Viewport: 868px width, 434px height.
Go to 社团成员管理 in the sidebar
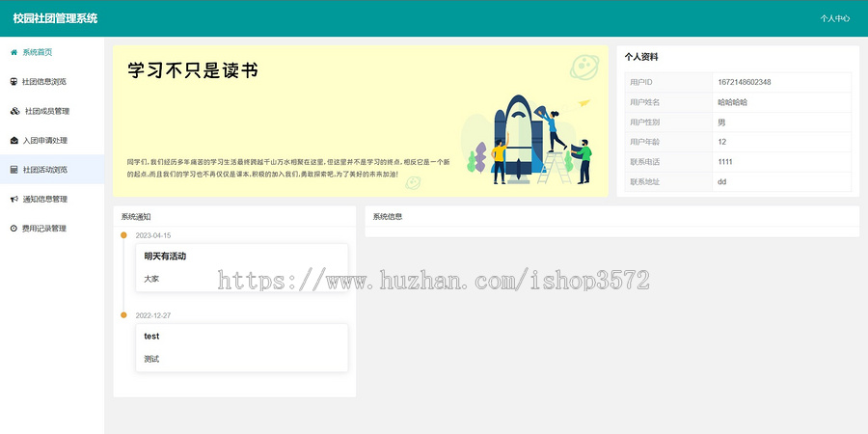(x=52, y=111)
